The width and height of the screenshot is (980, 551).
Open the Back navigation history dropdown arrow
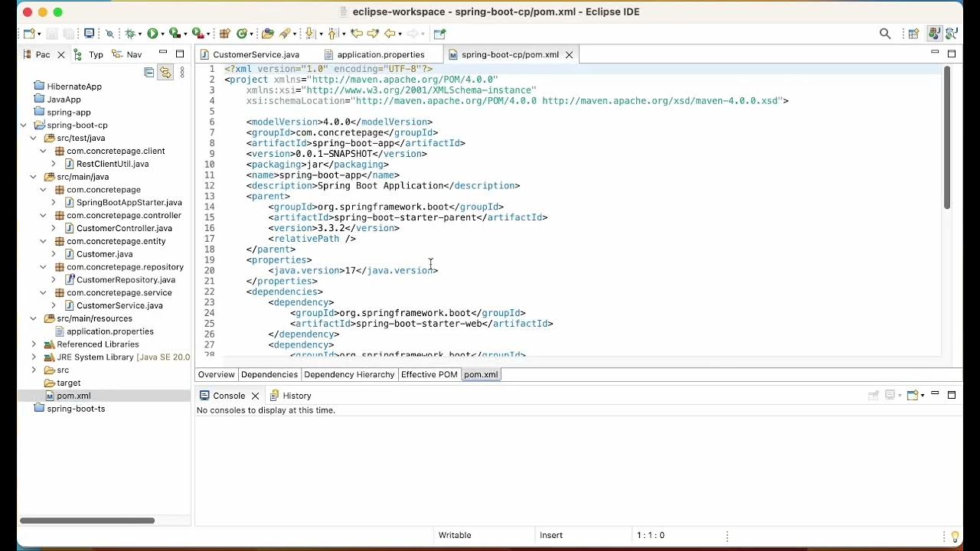(x=400, y=34)
